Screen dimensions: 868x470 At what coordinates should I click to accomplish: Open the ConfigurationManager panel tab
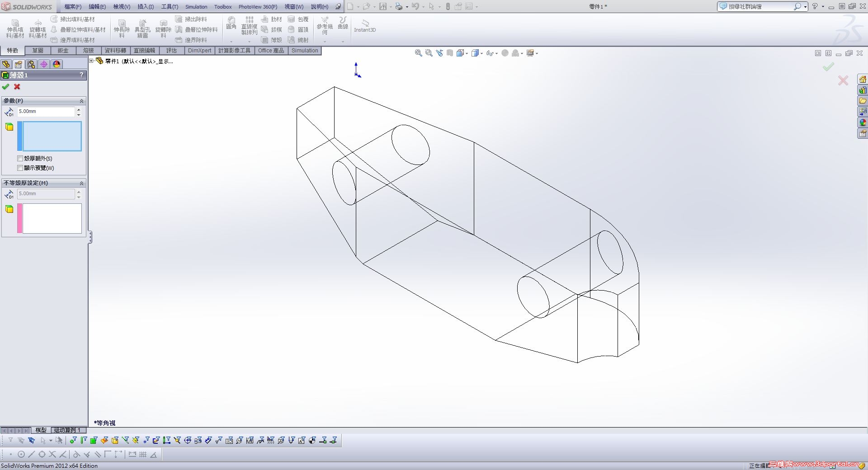pos(31,64)
